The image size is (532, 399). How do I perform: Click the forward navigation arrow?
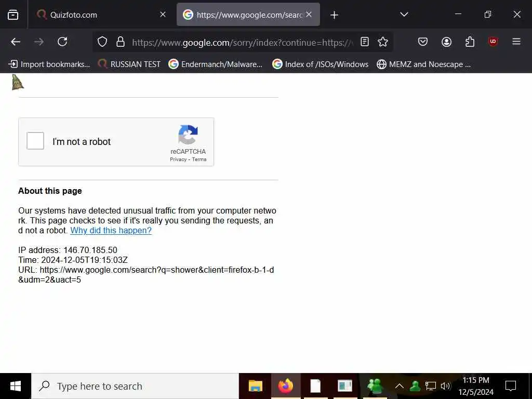[x=39, y=42]
